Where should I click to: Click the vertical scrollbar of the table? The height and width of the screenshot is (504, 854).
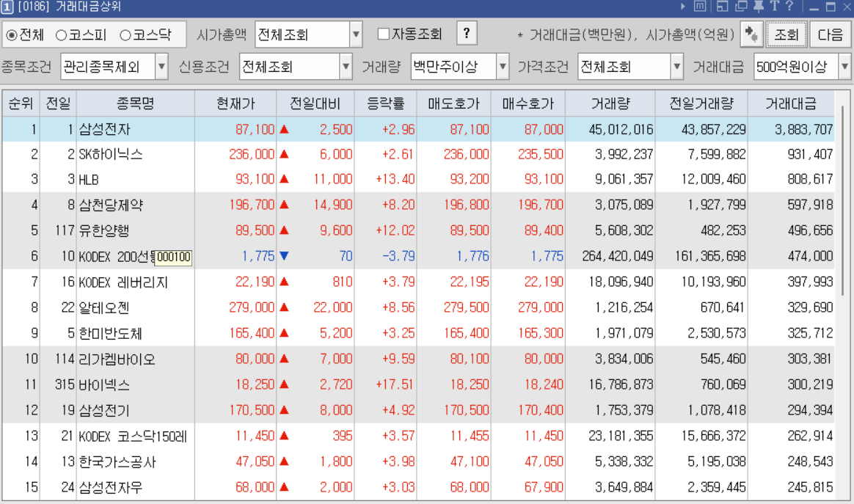point(842,202)
